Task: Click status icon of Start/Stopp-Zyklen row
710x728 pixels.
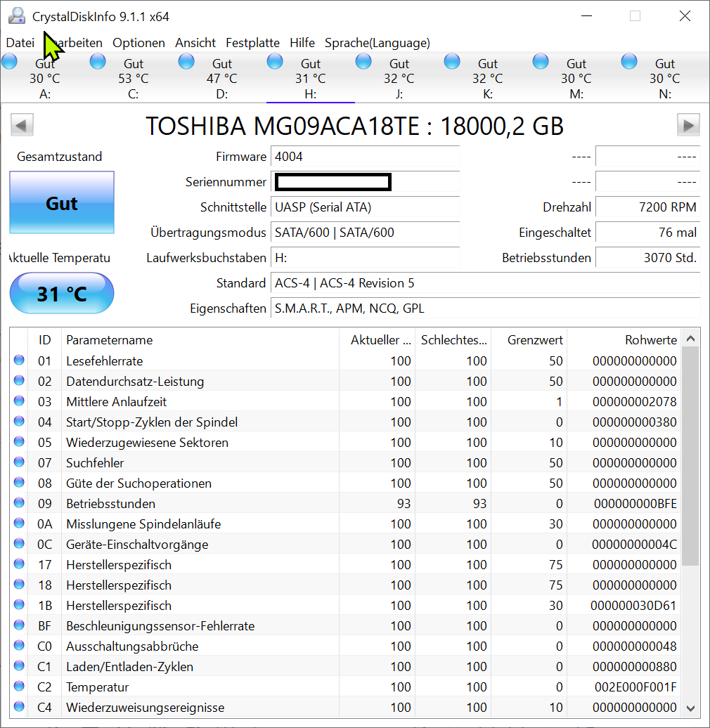Action: [19, 421]
